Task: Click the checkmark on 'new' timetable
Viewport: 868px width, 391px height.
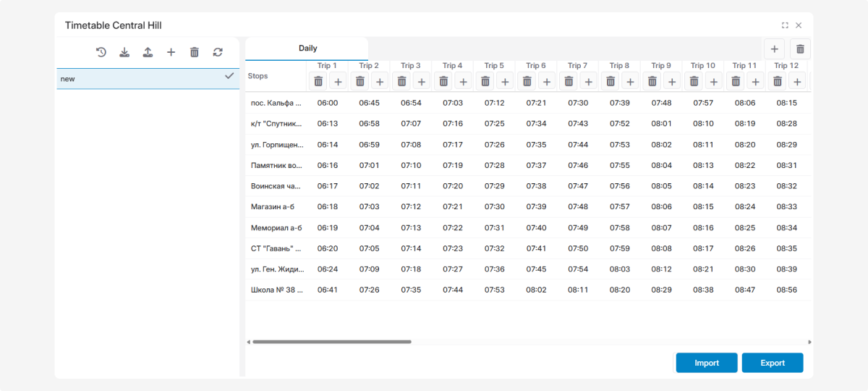Action: click(x=229, y=76)
